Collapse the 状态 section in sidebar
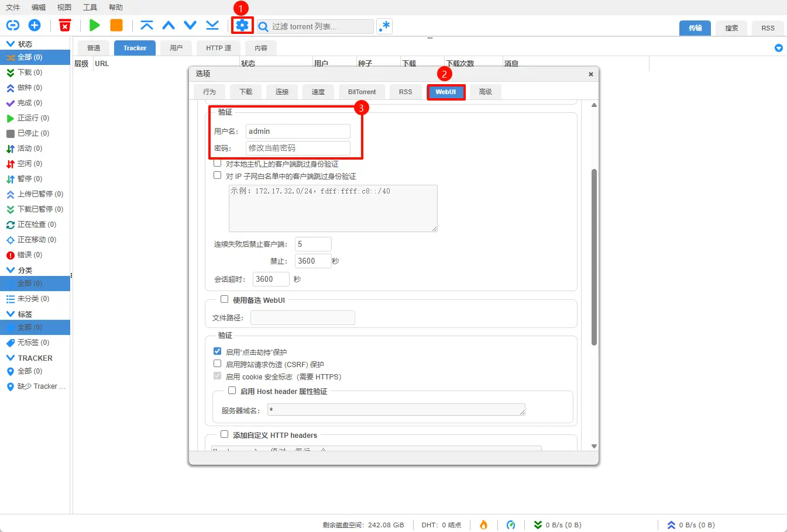This screenshot has height=532, width=787. 11,44
